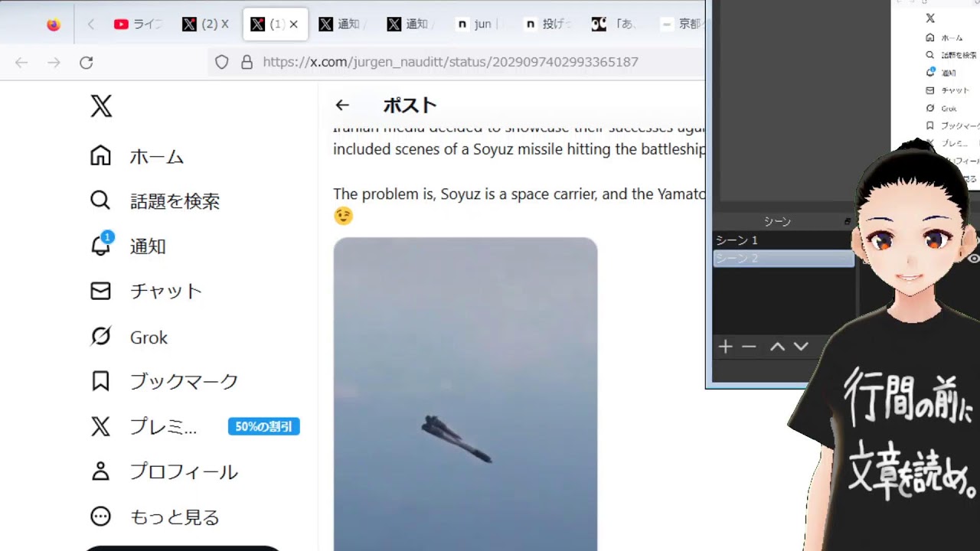The height and width of the screenshot is (551, 980).
Task: Click the ポスト heading text
Action: pos(410,106)
